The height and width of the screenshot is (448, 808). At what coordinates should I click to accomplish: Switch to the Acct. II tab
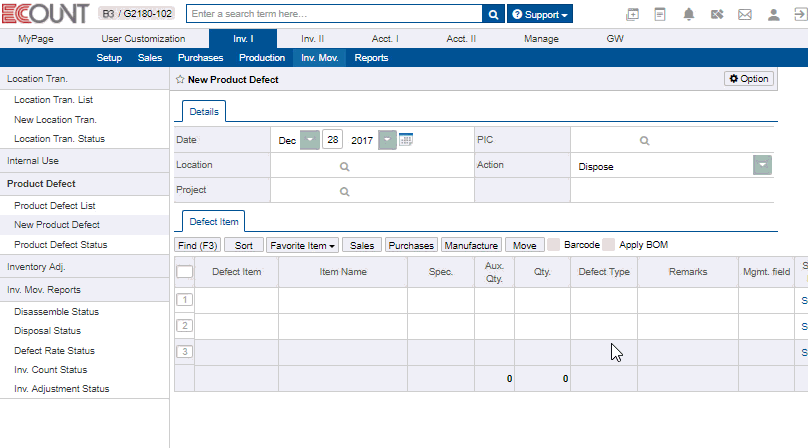[461, 39]
